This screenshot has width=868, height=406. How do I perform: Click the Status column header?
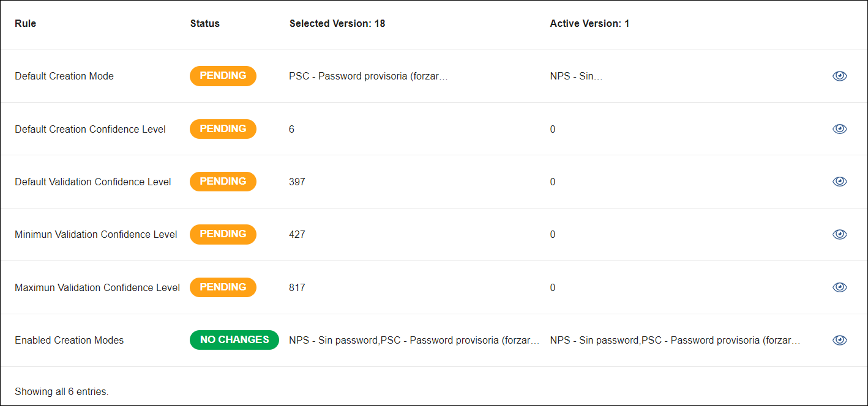pyautogui.click(x=204, y=24)
